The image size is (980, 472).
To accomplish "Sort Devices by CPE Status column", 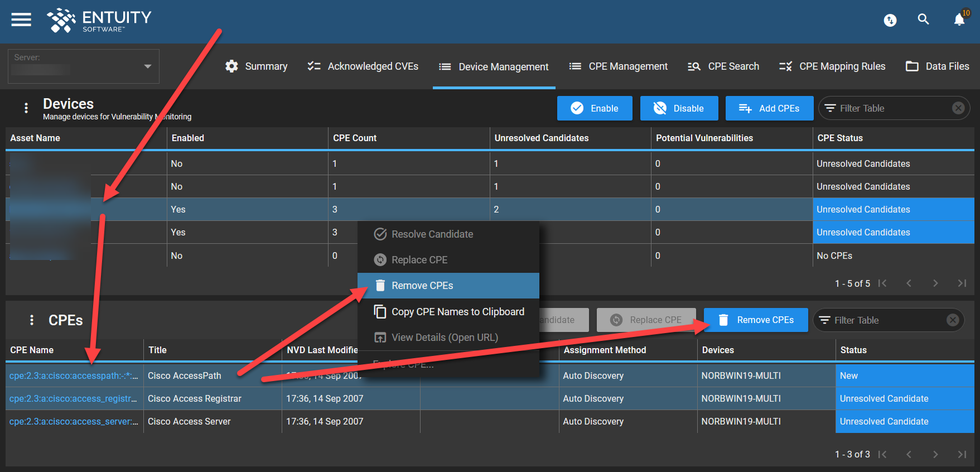I will [894, 138].
